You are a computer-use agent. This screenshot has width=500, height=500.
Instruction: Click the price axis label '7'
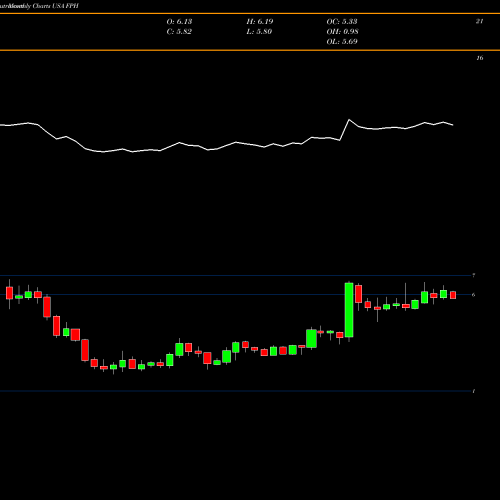click(x=474, y=275)
